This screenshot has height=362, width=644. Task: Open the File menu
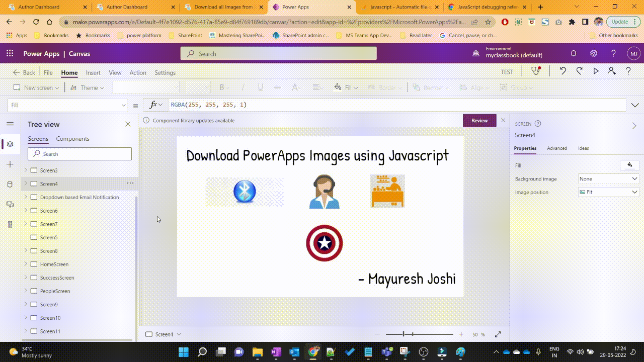click(48, 72)
